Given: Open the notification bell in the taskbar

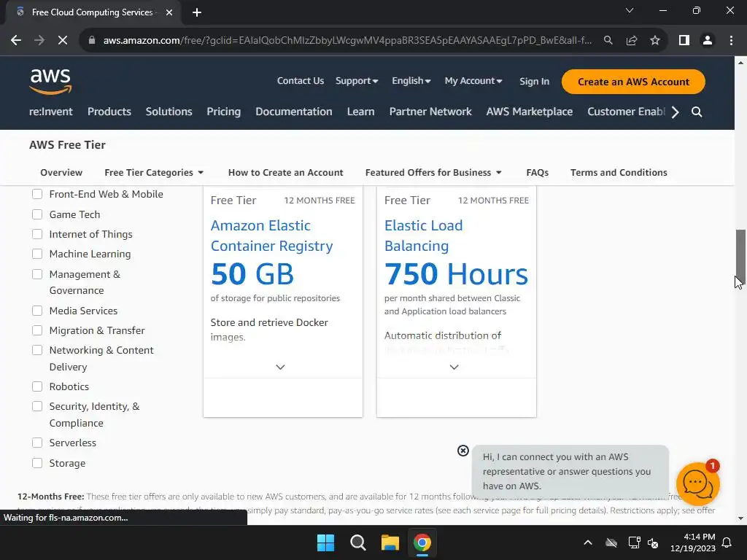Looking at the screenshot, I should point(727,542).
